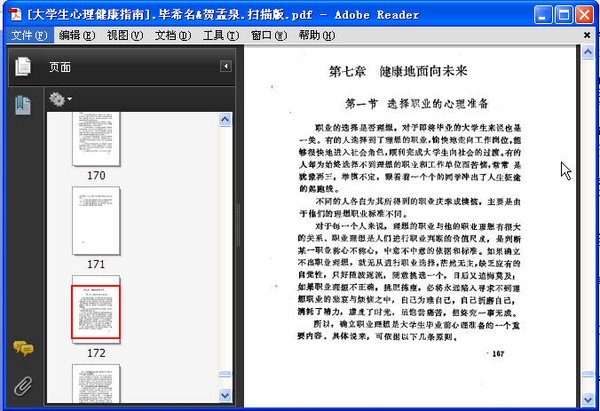
Task: Select page 171 thumbnail
Action: pyautogui.click(x=96, y=221)
